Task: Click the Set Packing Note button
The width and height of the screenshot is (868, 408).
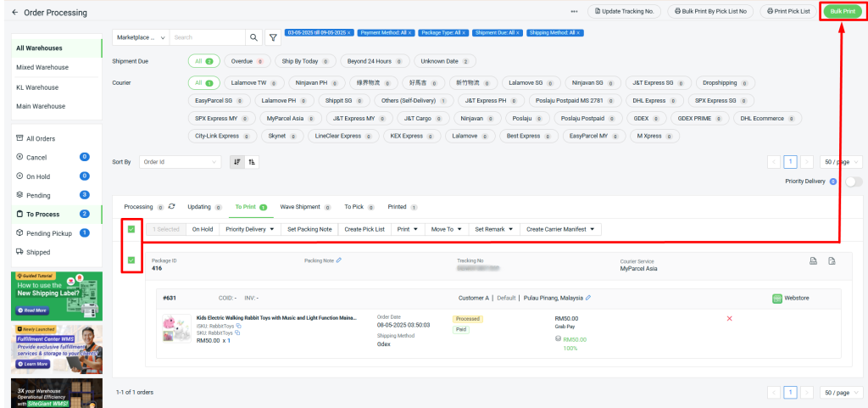Action: pos(309,229)
